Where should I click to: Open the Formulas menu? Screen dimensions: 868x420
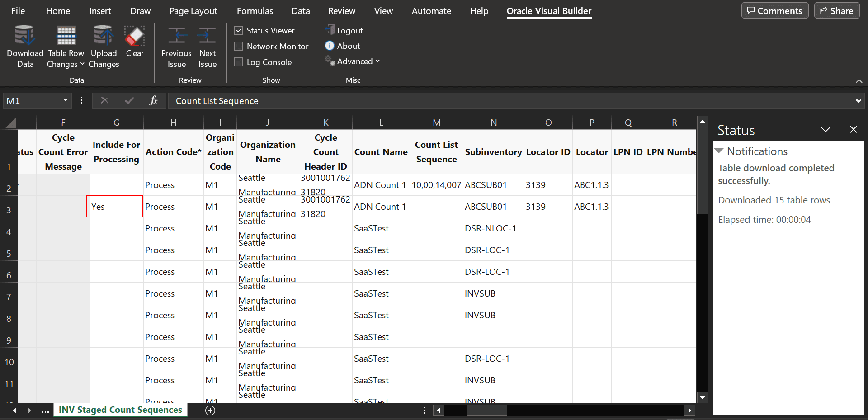[x=255, y=10]
